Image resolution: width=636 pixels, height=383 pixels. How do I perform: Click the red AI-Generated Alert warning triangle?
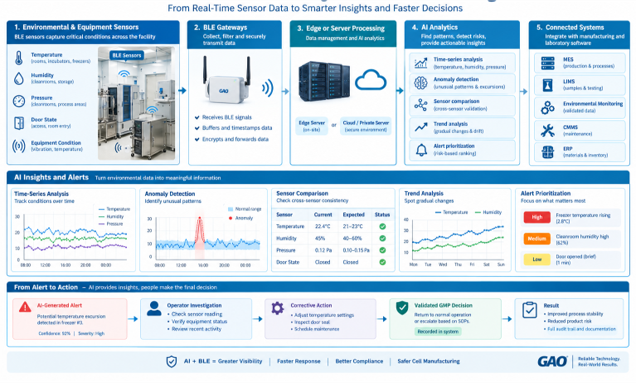point(25,307)
